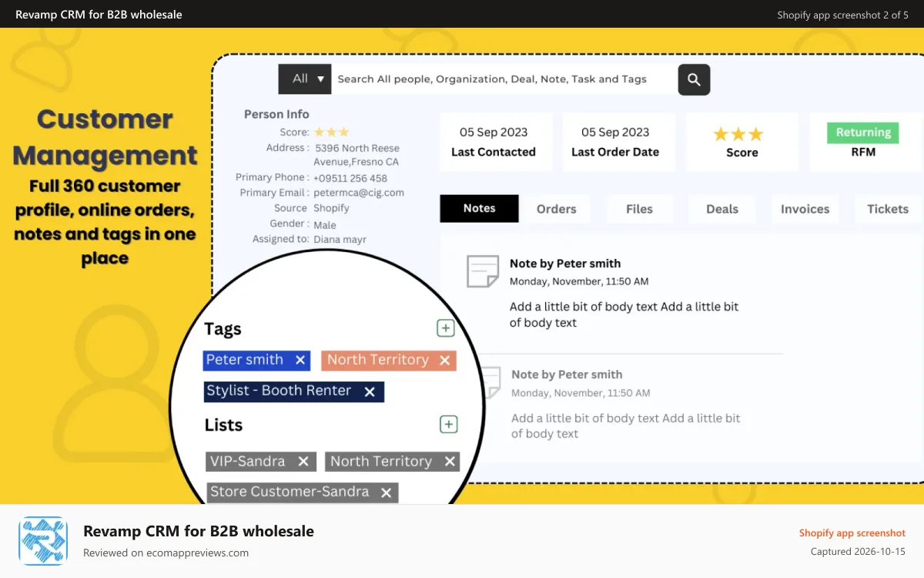
Task: Open the second faded Note by Peter smith
Action: [x=567, y=375]
